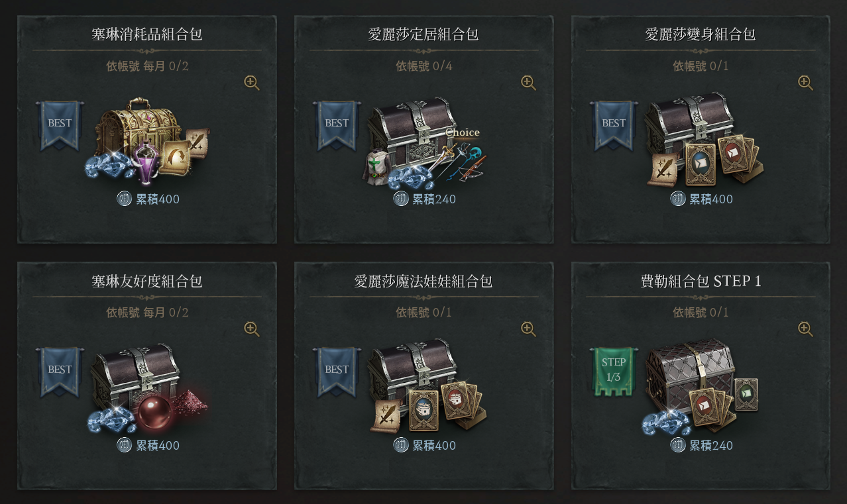Click the BEST banner on 塞琳消耗品組合包
847x504 pixels.
coord(60,125)
